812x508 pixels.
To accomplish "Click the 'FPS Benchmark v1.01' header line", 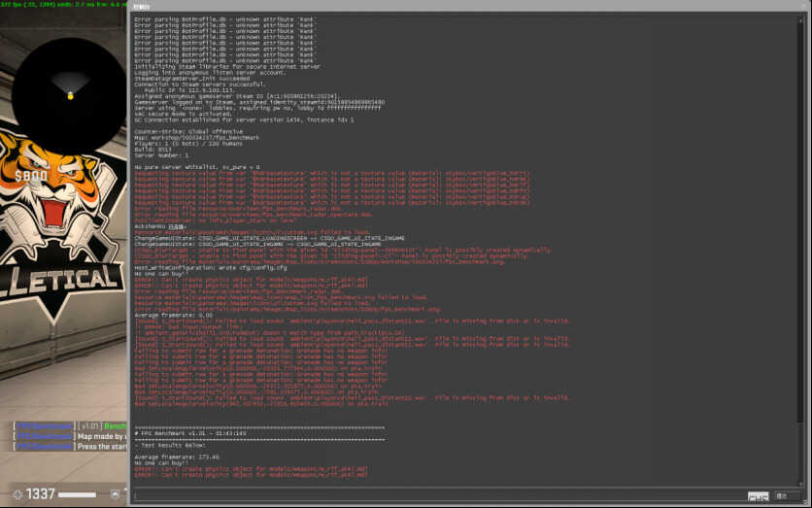I will tap(190, 433).
